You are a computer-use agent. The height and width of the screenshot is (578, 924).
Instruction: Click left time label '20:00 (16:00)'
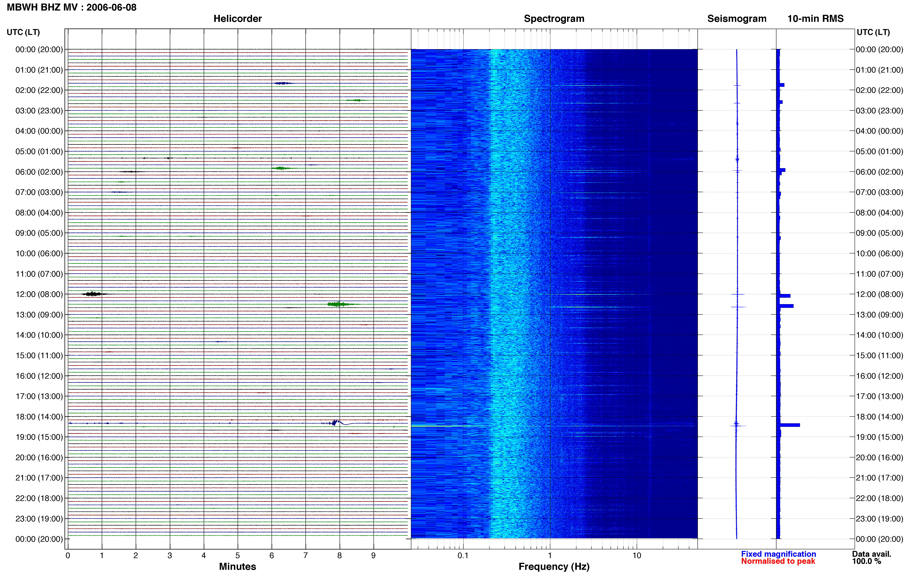[x=39, y=458]
